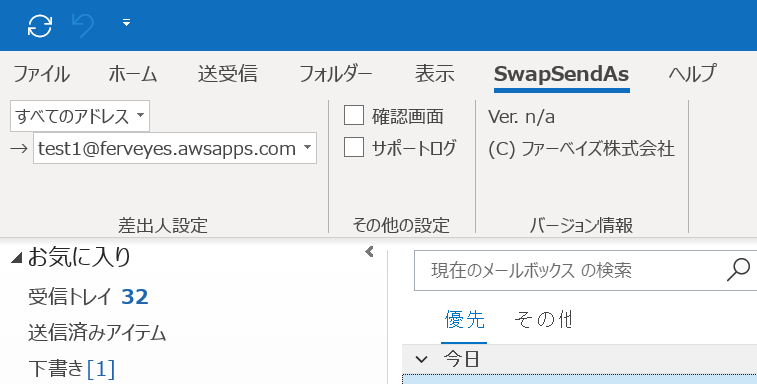This screenshot has width=757, height=384.
Task: Open the 送信済みアイテム folder
Action: (97, 333)
